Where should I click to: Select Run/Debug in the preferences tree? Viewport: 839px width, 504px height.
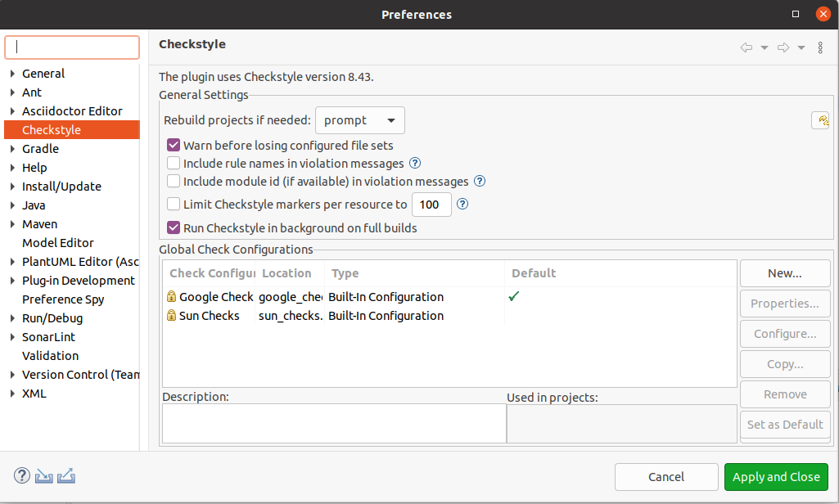[52, 318]
